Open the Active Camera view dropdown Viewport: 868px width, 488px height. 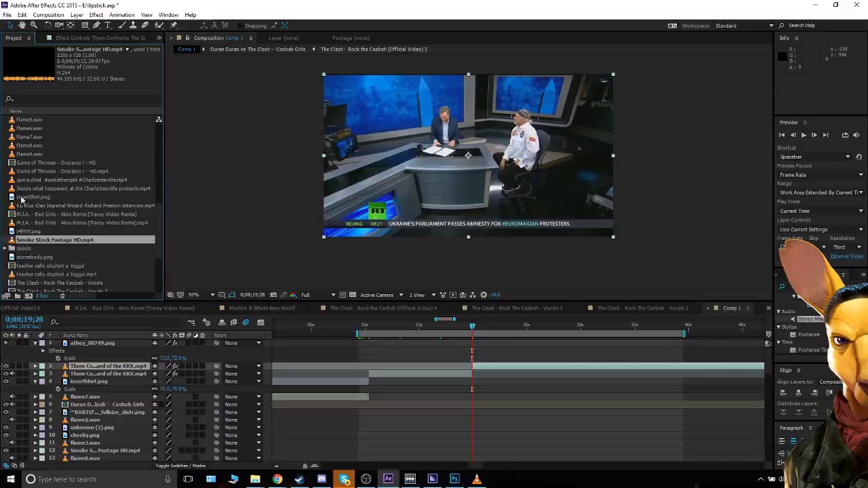coord(381,295)
